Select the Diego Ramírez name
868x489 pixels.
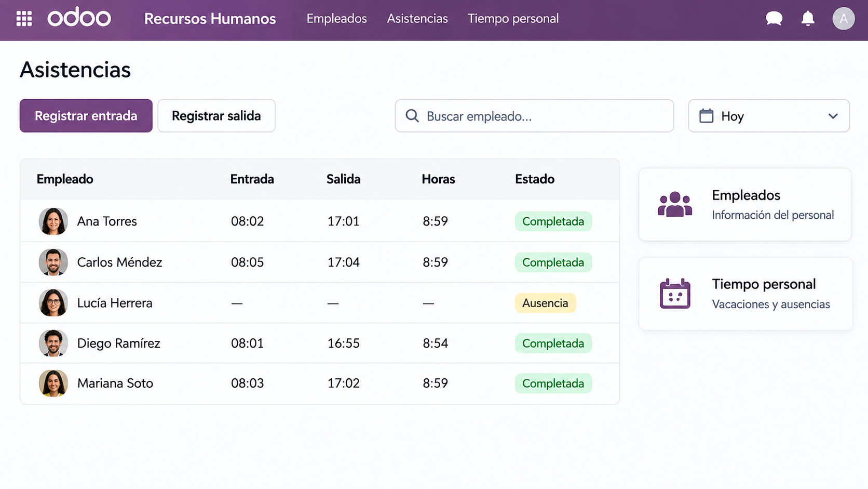coord(118,343)
